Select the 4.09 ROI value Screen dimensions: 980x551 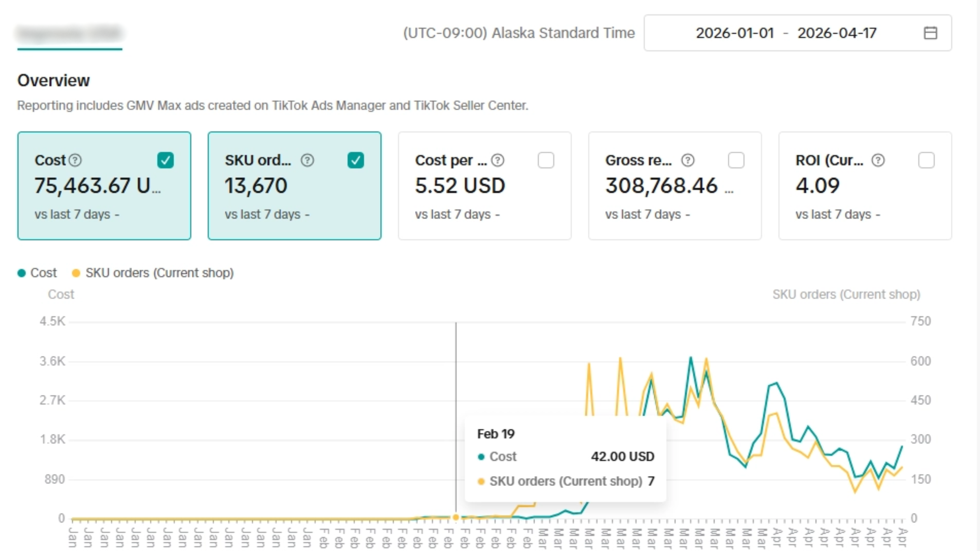pos(817,186)
